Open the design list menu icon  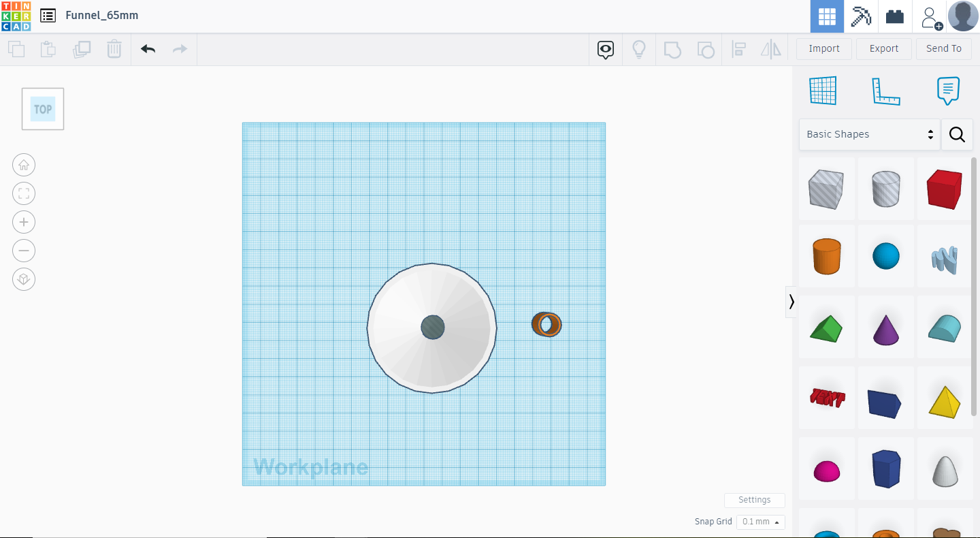pos(48,16)
